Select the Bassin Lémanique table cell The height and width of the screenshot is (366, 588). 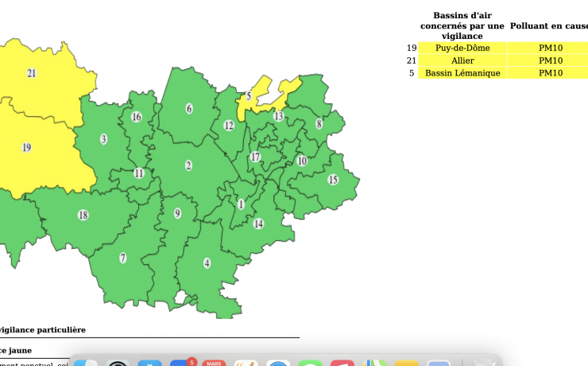[x=463, y=73]
